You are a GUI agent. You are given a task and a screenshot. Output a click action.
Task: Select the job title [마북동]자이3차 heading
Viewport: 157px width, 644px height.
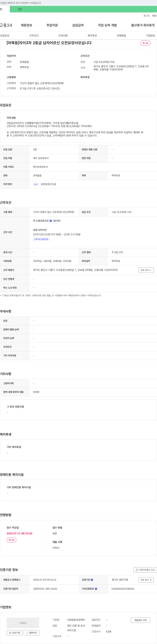point(49,43)
